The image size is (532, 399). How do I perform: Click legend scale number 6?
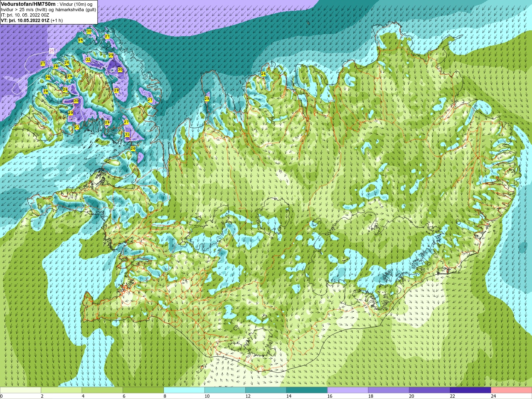pyautogui.click(x=124, y=396)
